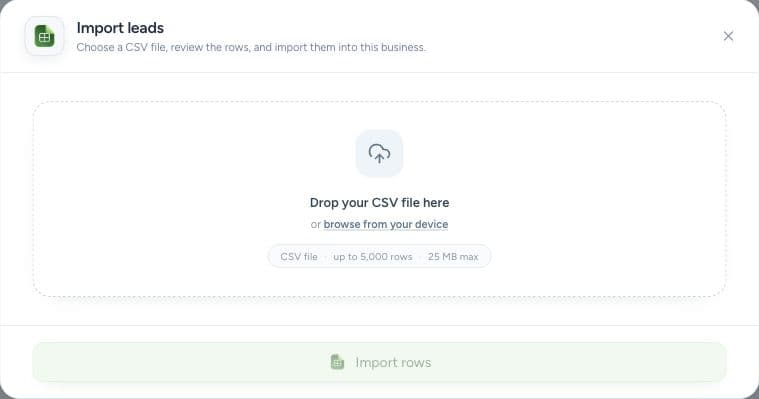
Task: Click the 25 MB max text
Action: (x=453, y=257)
